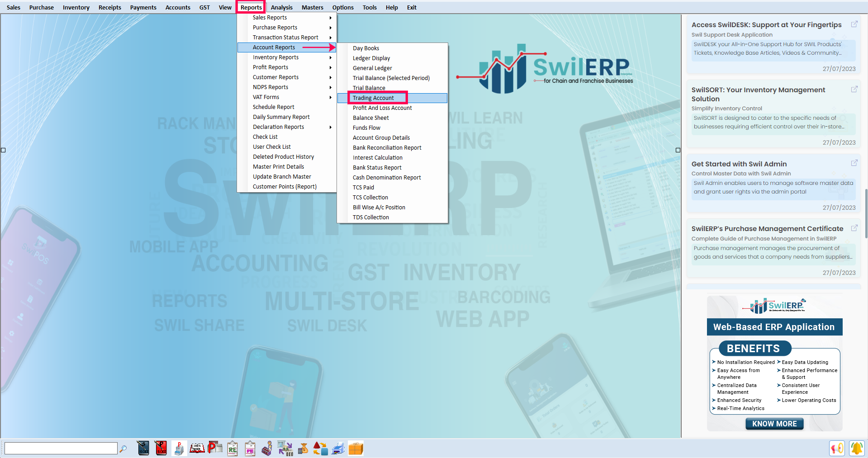Screen dimensions: 868x458
Task: Open Interest Calculation report
Action: coord(392,157)
